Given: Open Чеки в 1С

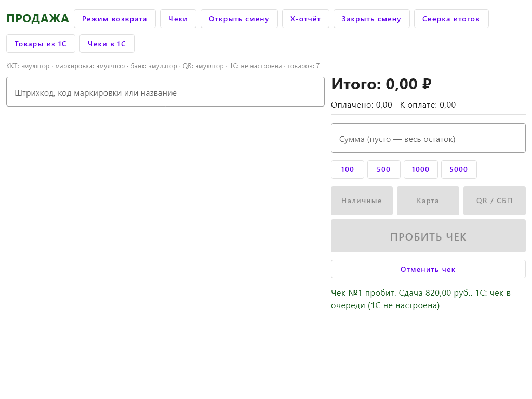Looking at the screenshot, I should click(x=107, y=44).
